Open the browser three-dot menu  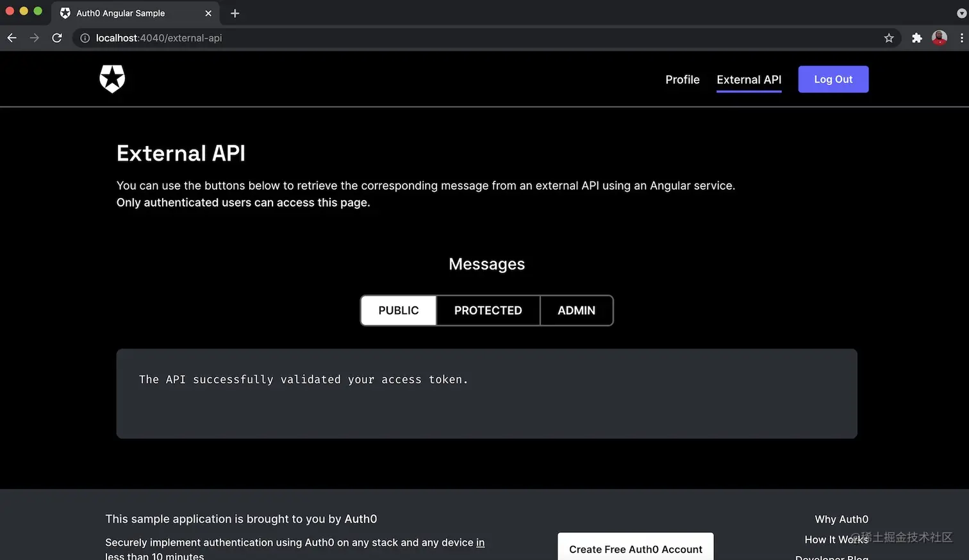[962, 38]
